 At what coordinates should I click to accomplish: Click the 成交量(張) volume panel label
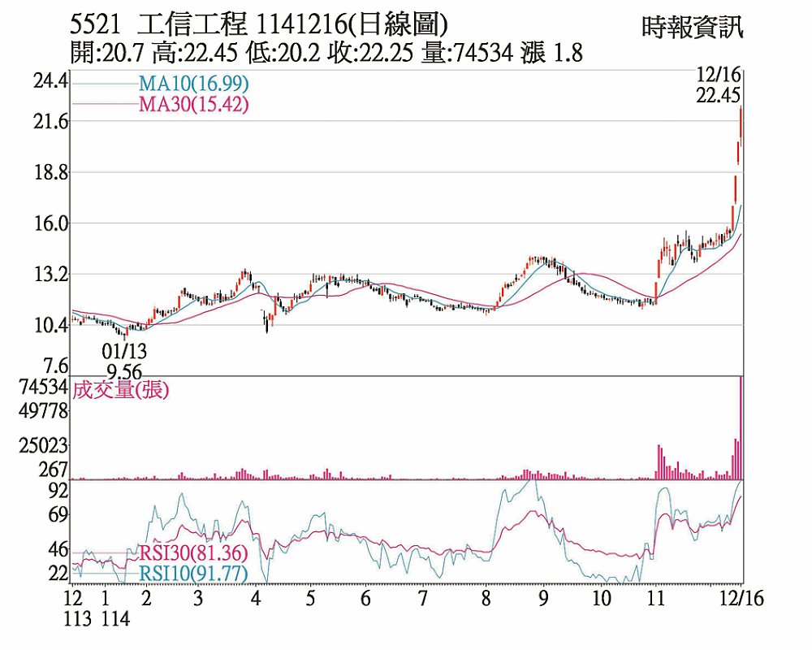(x=121, y=390)
